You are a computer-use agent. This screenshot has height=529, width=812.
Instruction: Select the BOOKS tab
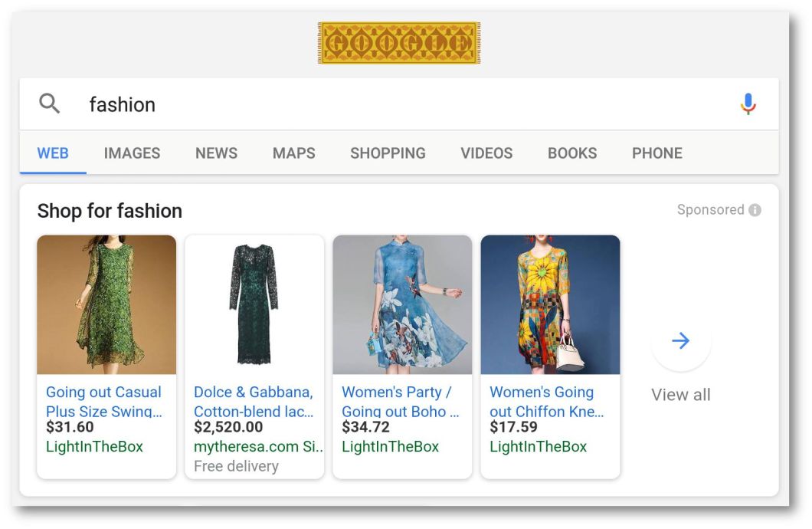572,153
